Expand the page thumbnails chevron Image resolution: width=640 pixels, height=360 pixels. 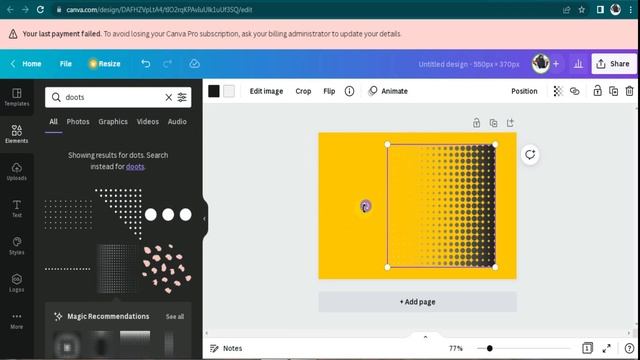tap(425, 337)
